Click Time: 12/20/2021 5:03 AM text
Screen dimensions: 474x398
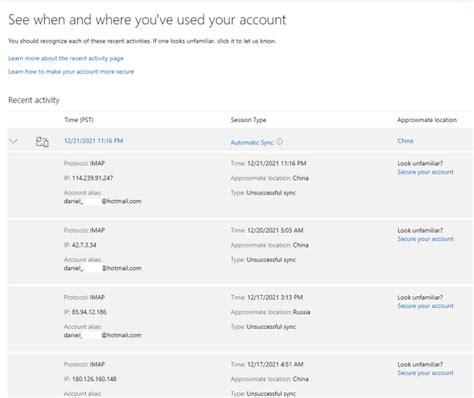coord(267,230)
